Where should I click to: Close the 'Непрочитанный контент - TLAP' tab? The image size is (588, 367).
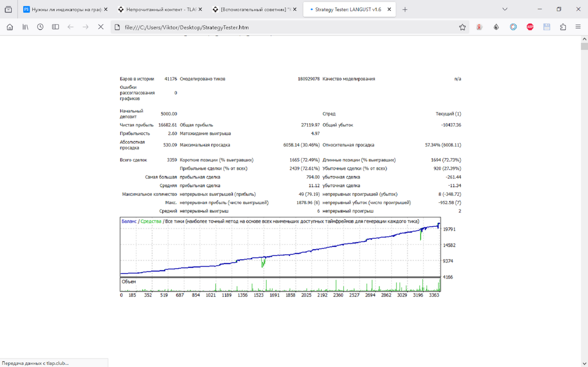[x=200, y=9]
